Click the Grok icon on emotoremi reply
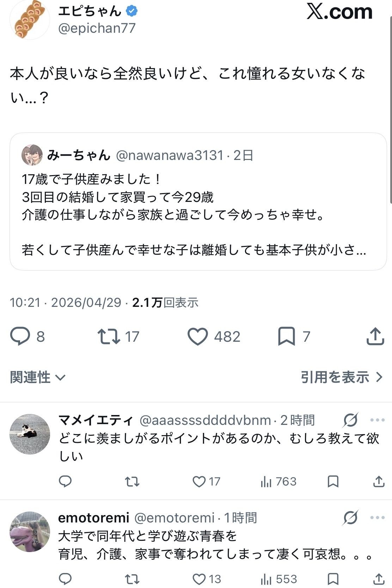This screenshot has height=588, width=392. point(350,518)
